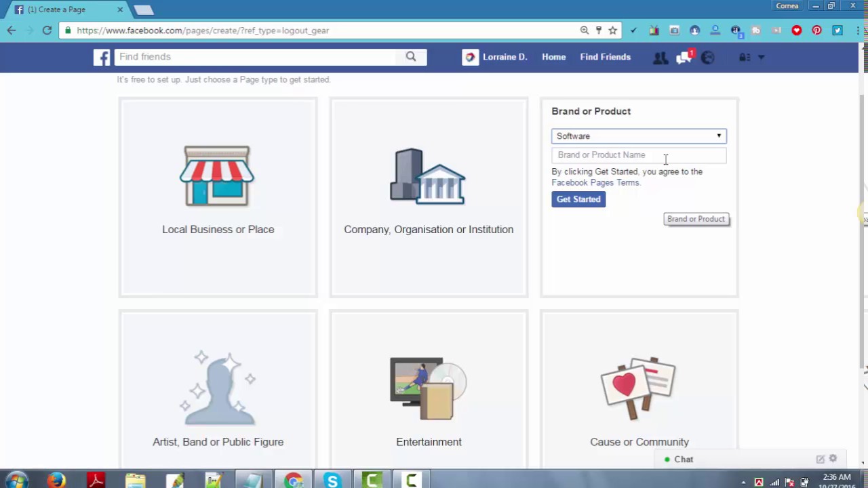Click the new message compose icon
Viewport: 868px width, 488px height.
coord(821,459)
